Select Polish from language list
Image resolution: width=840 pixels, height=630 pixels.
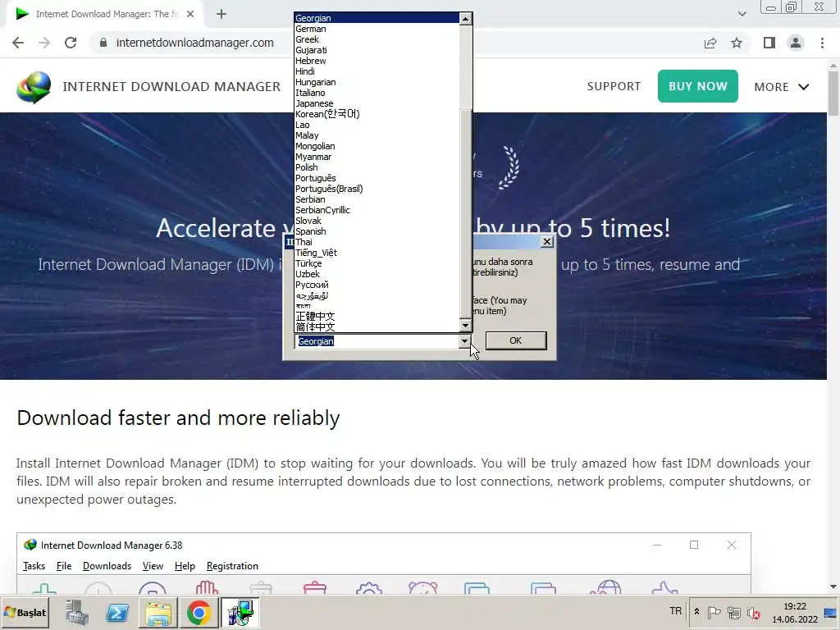point(377,167)
